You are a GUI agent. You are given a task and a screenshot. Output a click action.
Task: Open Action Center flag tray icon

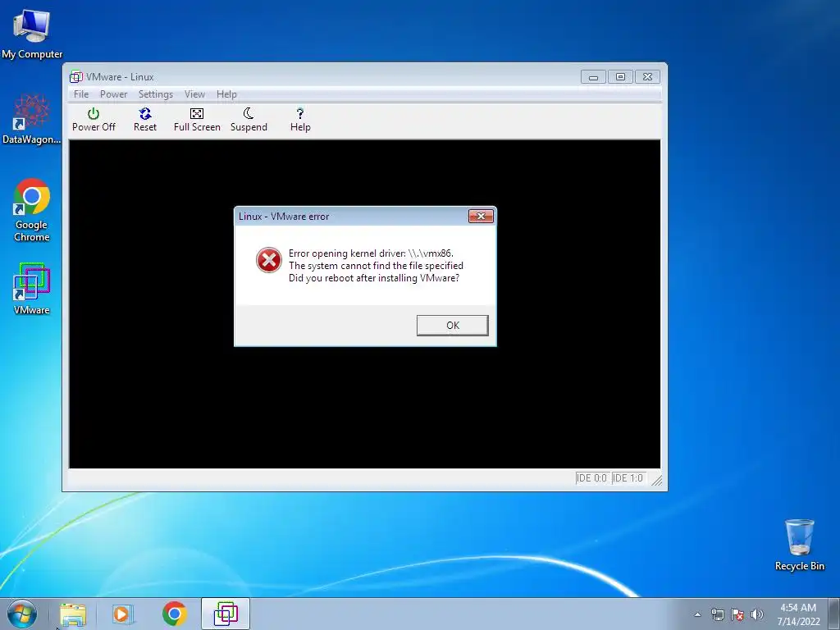(x=737, y=614)
